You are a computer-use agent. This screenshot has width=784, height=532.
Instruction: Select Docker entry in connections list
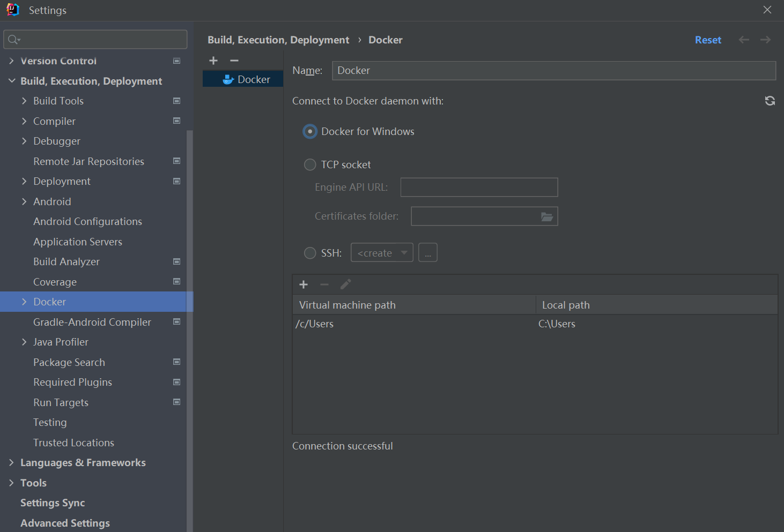pyautogui.click(x=243, y=79)
